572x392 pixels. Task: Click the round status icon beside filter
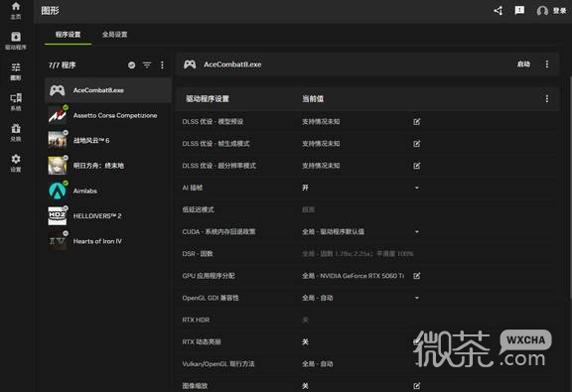click(131, 65)
